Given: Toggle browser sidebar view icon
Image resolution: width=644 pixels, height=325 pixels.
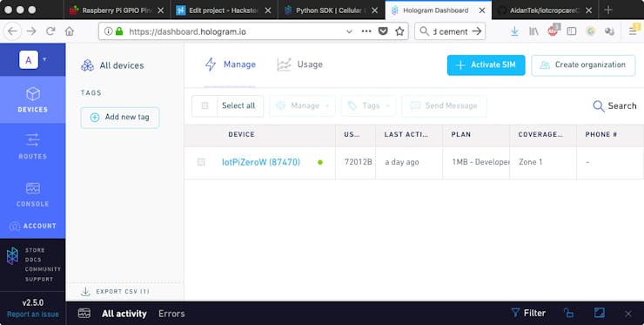Looking at the screenshot, I should (571, 31).
